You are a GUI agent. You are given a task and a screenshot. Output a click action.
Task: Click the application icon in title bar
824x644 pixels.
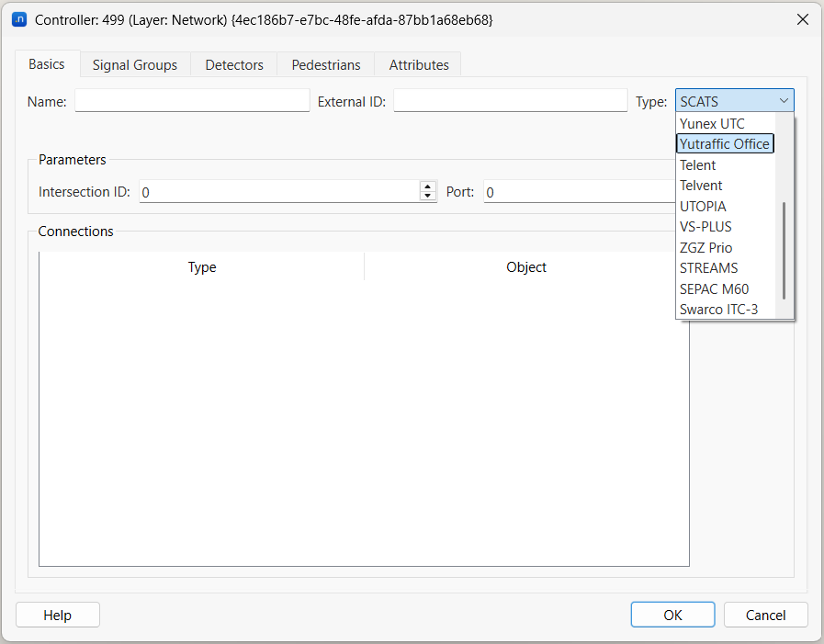[x=19, y=20]
